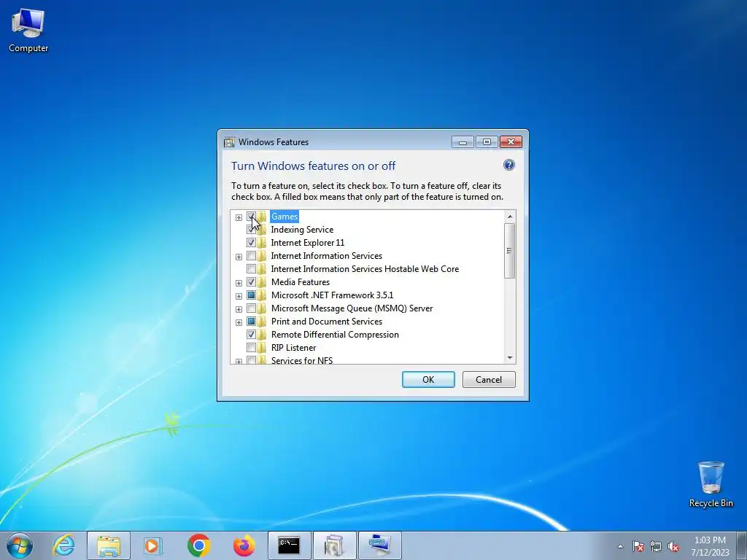Click the scroll up arrow

[x=510, y=217]
